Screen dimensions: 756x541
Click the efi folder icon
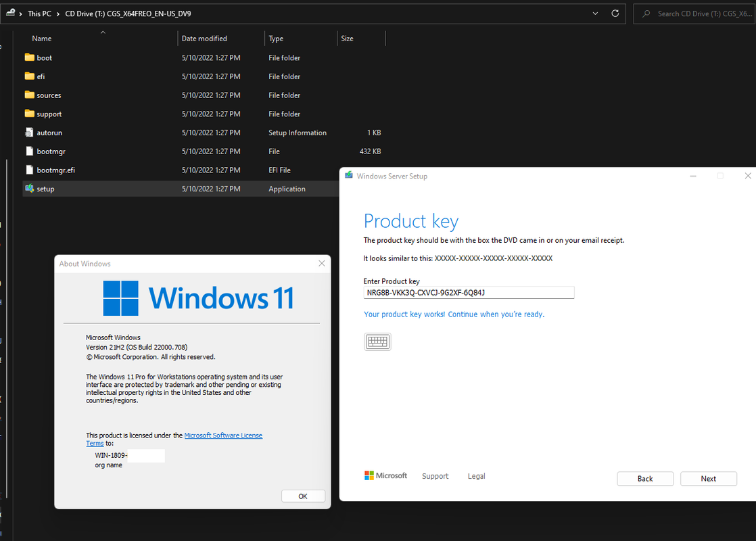(29, 76)
